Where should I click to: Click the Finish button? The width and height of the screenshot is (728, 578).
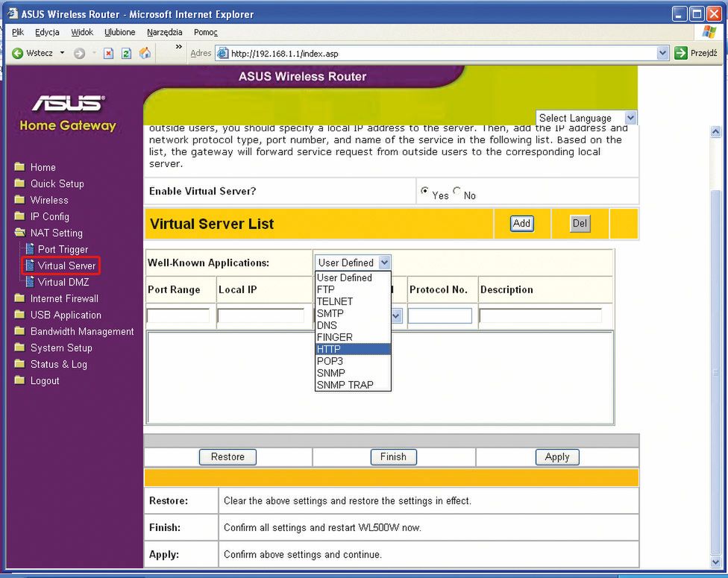[x=393, y=457]
